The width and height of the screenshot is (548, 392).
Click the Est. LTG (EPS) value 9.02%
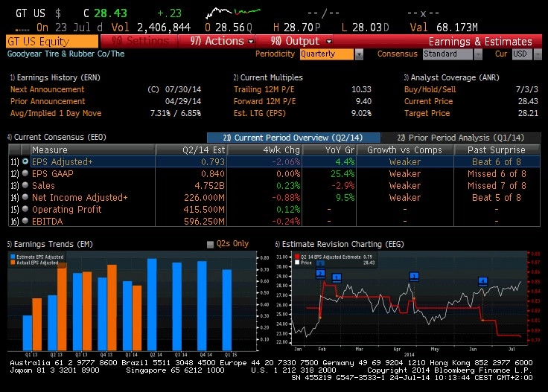[361, 113]
